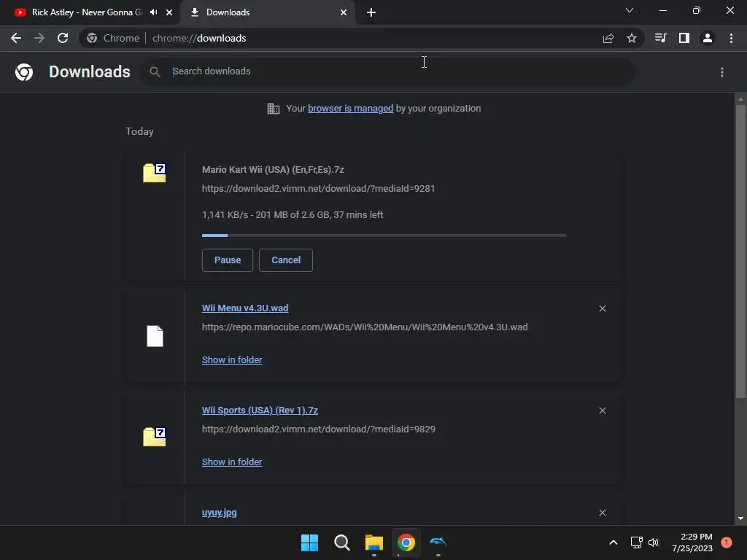
Task: Click the Mario Kart Wii 7z file icon
Action: [x=155, y=172]
